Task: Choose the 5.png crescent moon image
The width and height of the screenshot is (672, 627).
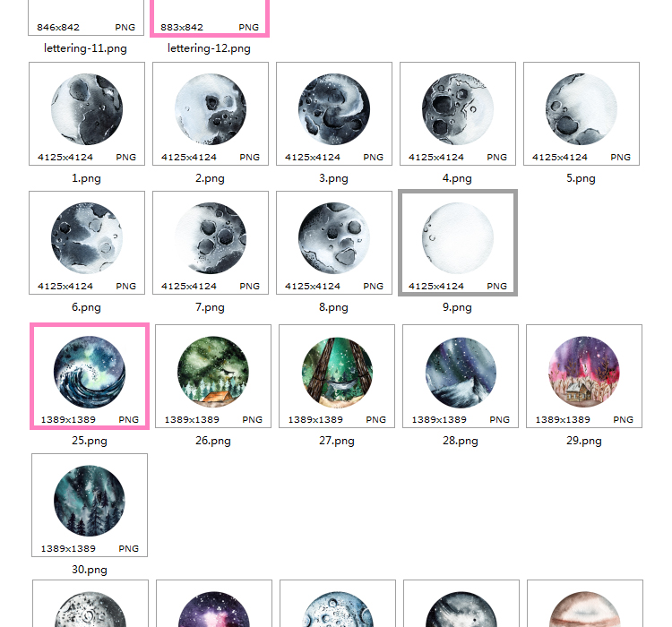Action: pyautogui.click(x=582, y=114)
